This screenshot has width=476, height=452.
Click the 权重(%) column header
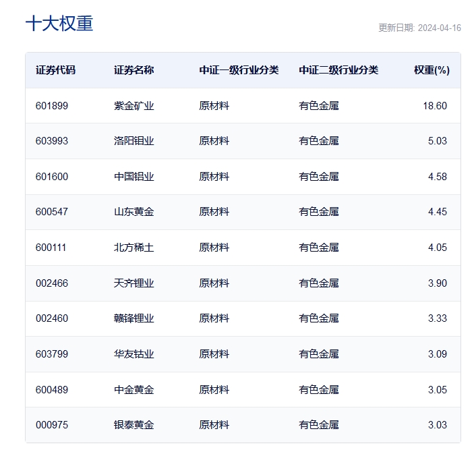click(x=432, y=70)
